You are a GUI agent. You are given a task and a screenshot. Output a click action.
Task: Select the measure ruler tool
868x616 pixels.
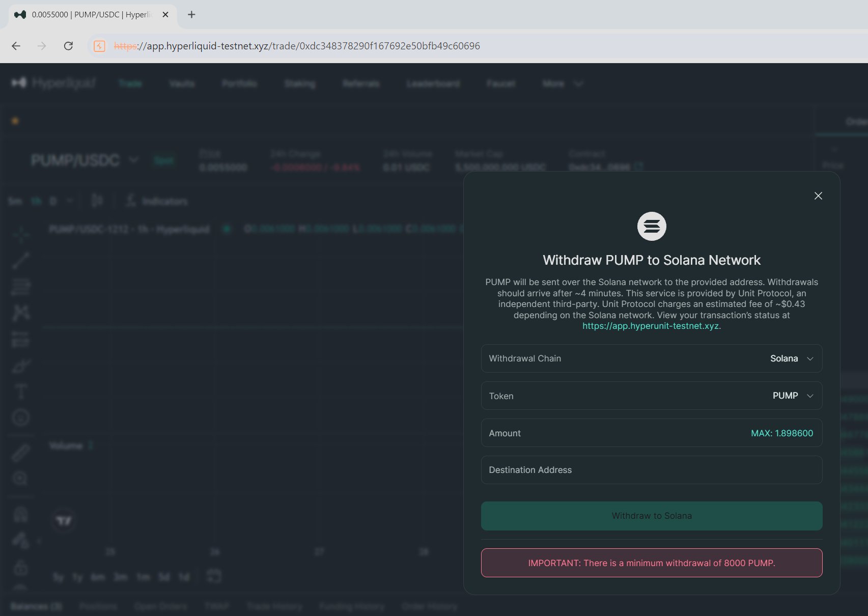click(x=21, y=453)
